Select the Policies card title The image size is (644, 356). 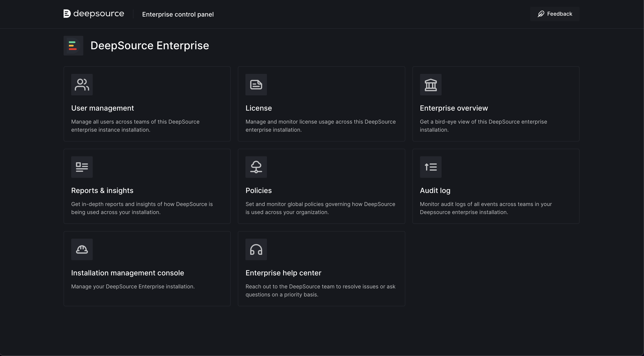point(258,191)
